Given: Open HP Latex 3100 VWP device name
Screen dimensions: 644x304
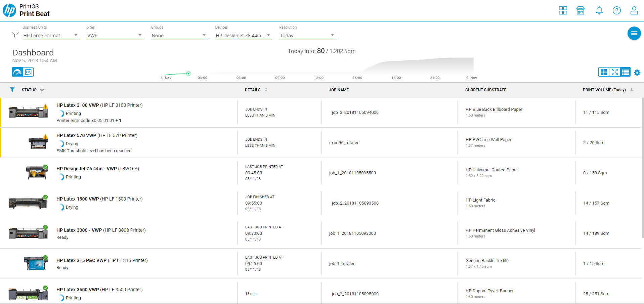Looking at the screenshot, I should coord(78,105).
